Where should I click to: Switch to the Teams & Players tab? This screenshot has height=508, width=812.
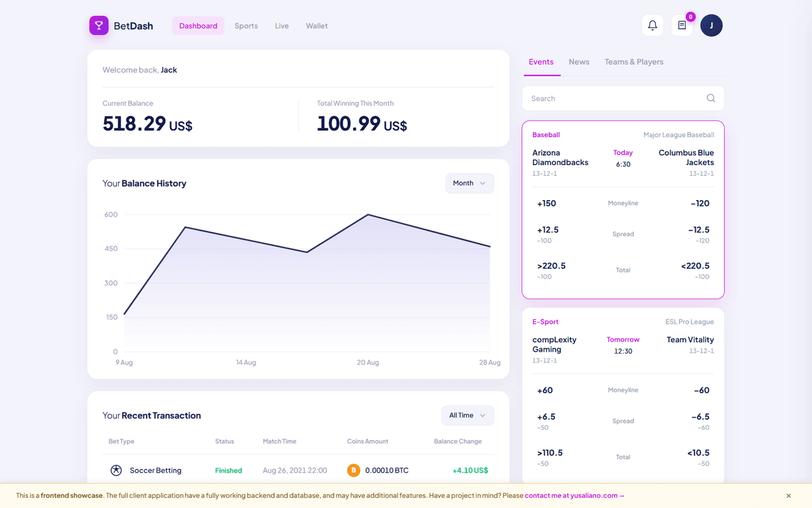pos(634,62)
